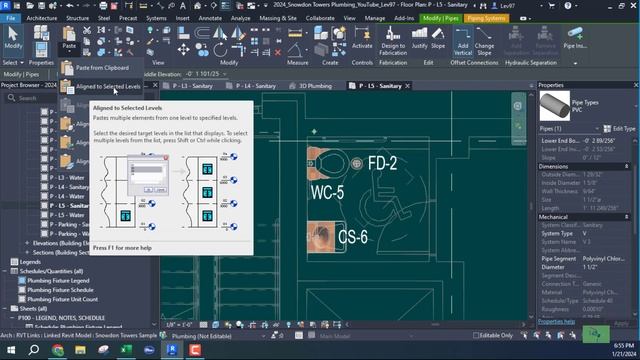Click checkbox icon beside Plumbing Fixture Legend
640x360 pixels.
tap(22, 280)
